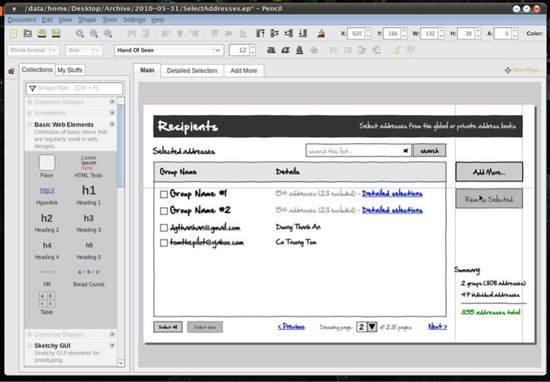This screenshot has height=382, width=550.
Task: Switch to the Detailed Selection page tab
Action: pyautogui.click(x=192, y=71)
